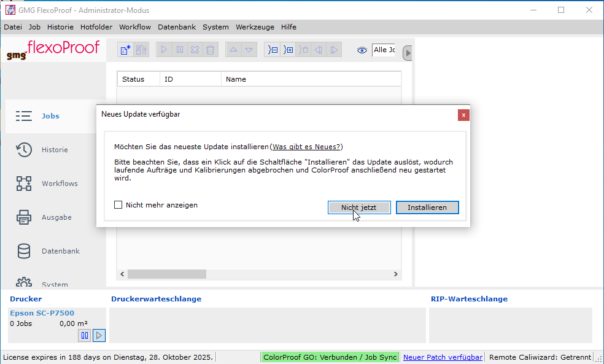604x364 pixels.
Task: Open the Datenbank menu
Action: coord(177,27)
